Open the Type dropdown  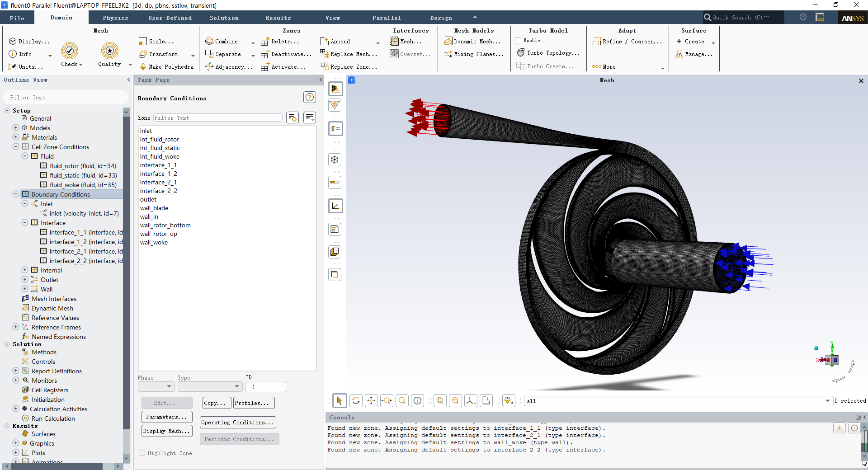coord(210,387)
